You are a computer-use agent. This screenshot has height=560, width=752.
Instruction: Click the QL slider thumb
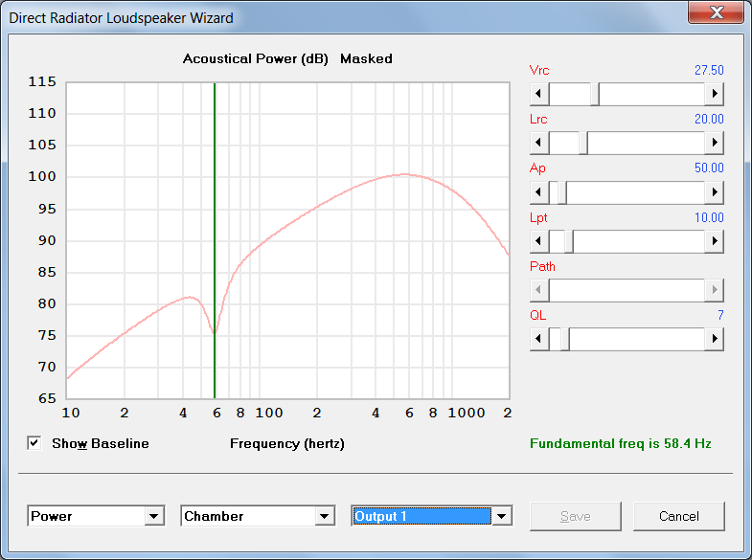click(x=565, y=339)
